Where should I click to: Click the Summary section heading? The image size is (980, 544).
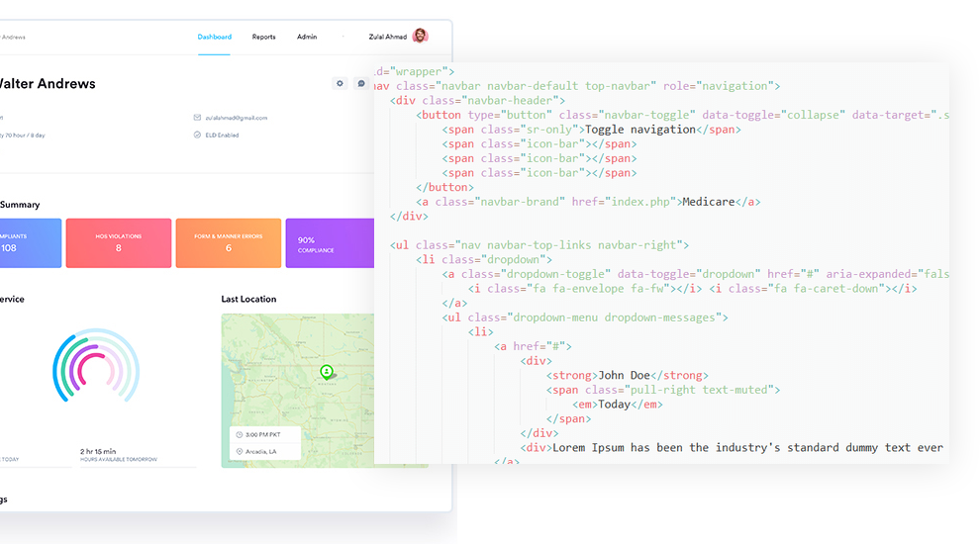tap(20, 205)
